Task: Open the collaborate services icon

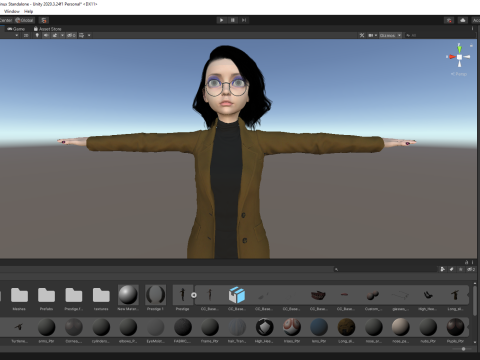Action: click(449, 20)
